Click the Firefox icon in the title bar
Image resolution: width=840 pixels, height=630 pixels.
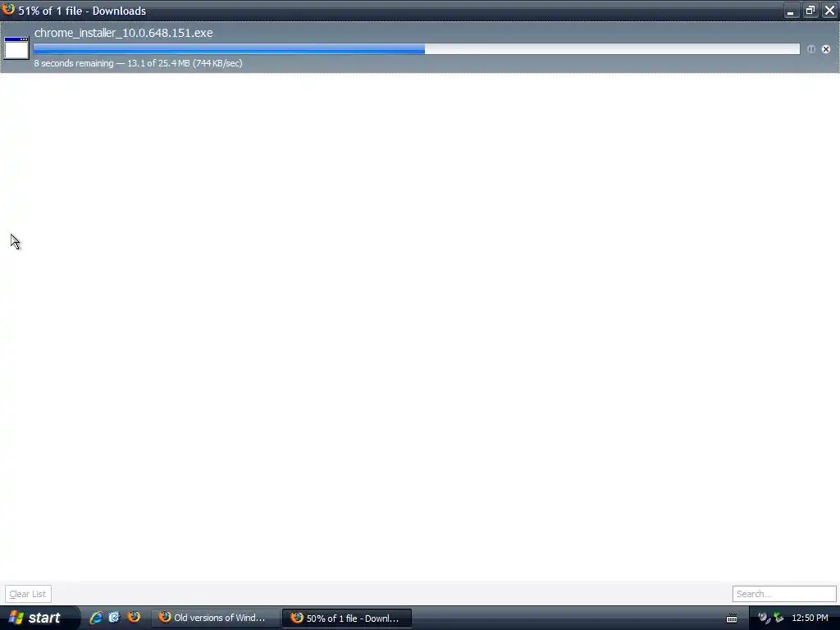(x=8, y=10)
